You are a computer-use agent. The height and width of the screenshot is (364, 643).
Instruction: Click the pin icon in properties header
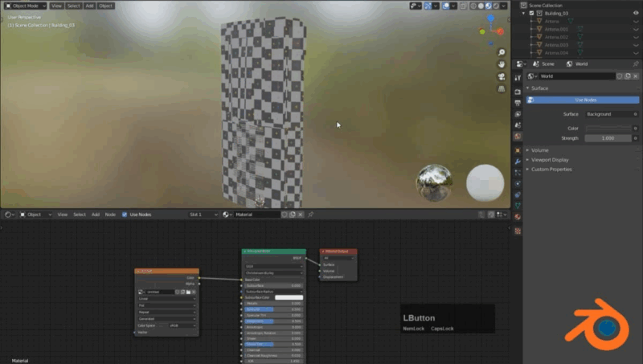[x=635, y=63]
